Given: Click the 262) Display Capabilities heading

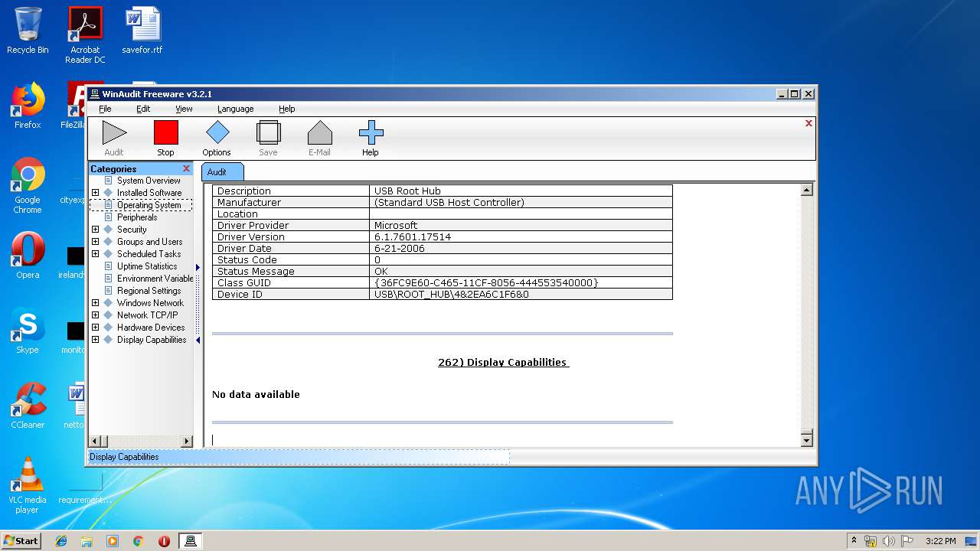Looking at the screenshot, I should (503, 363).
